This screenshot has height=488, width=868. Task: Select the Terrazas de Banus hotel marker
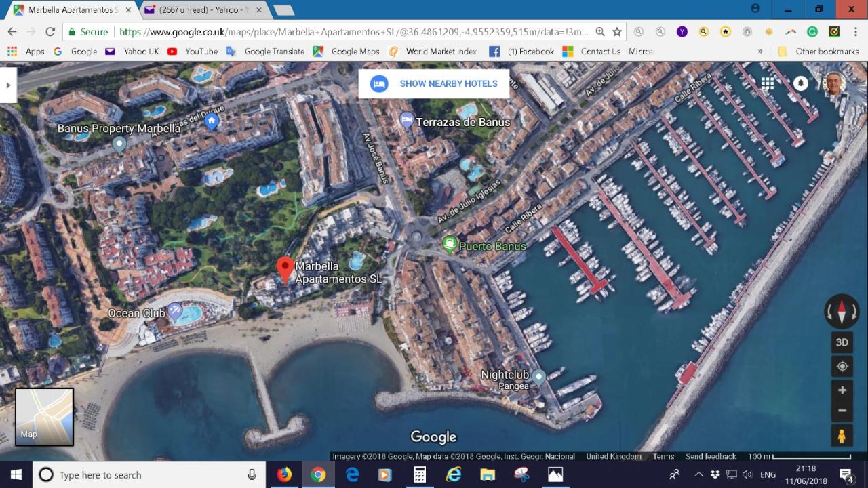tap(406, 121)
